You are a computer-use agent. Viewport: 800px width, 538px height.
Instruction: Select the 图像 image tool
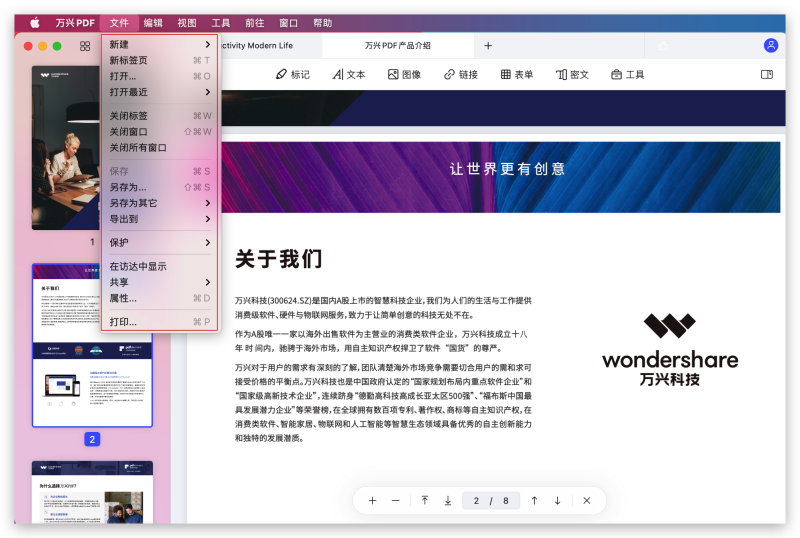(404, 75)
